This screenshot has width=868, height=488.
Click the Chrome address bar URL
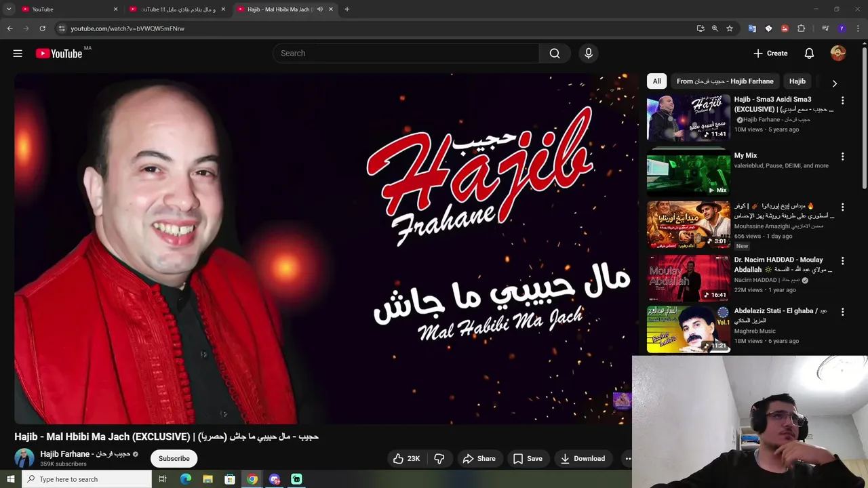click(127, 28)
